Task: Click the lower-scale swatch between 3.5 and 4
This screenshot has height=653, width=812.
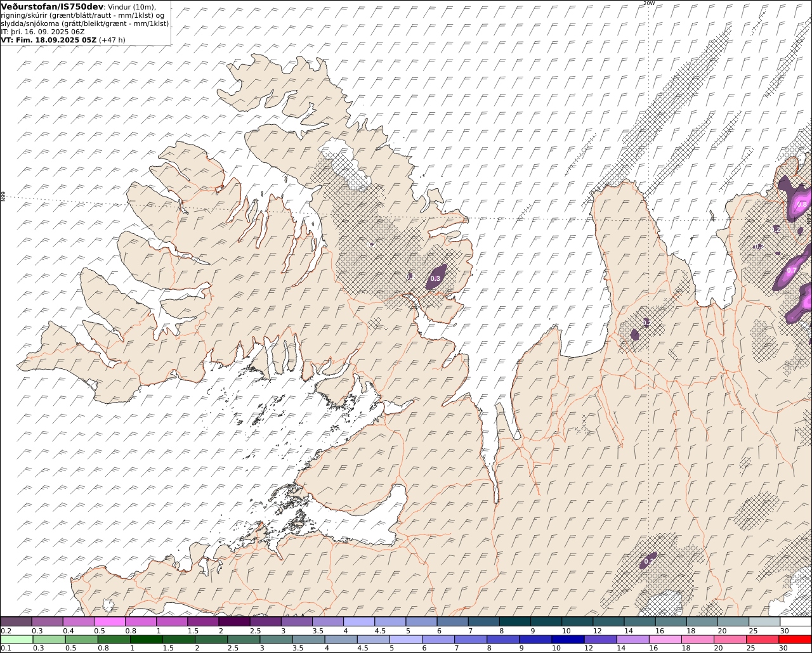Action: click(309, 639)
